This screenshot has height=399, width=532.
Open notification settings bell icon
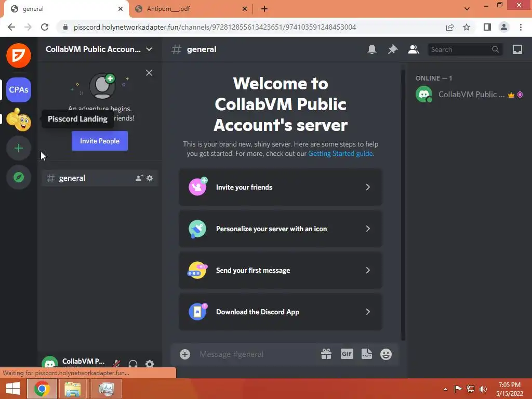(x=372, y=49)
